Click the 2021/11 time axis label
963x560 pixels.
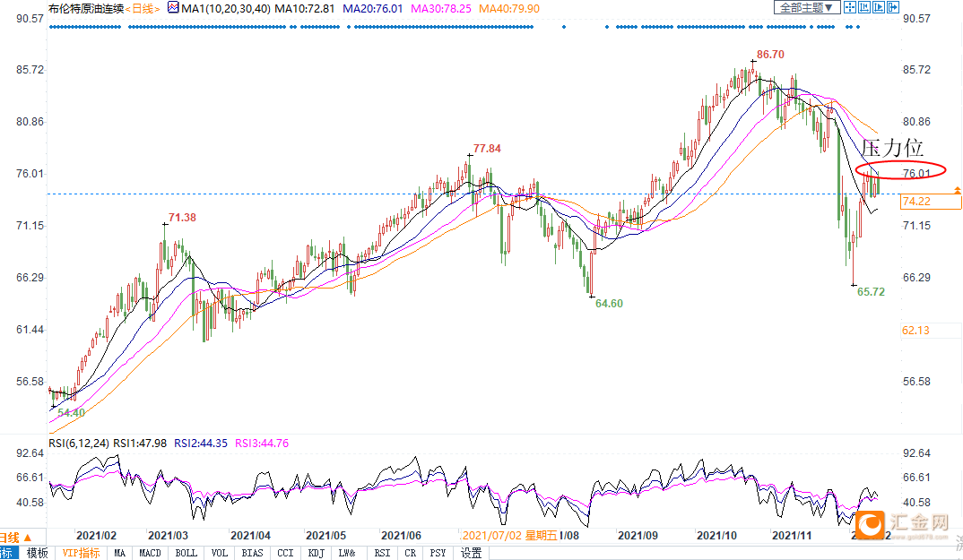coord(792,536)
